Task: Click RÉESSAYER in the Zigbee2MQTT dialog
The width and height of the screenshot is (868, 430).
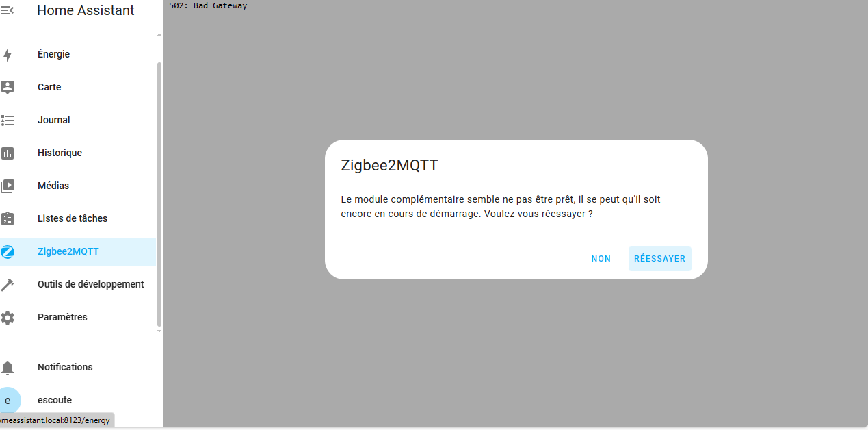Action: 659,259
